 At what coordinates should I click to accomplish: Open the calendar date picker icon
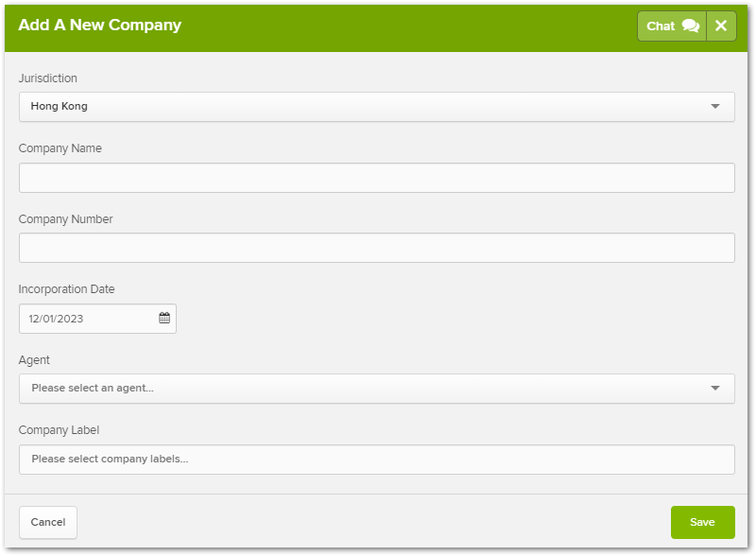pos(164,319)
